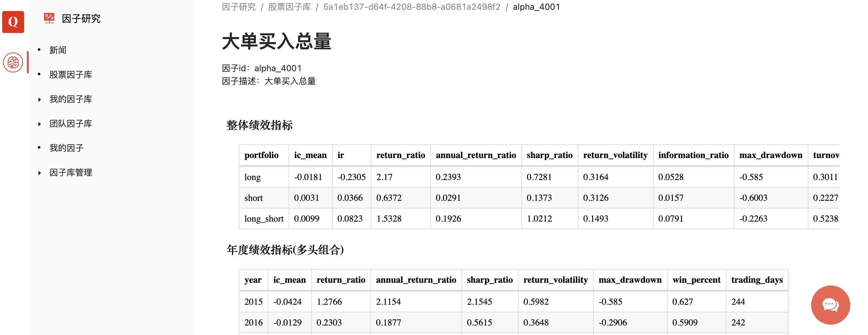This screenshot has height=335, width=868.
Task: Click the 因子研究 presentation icon
Action: tap(49, 18)
